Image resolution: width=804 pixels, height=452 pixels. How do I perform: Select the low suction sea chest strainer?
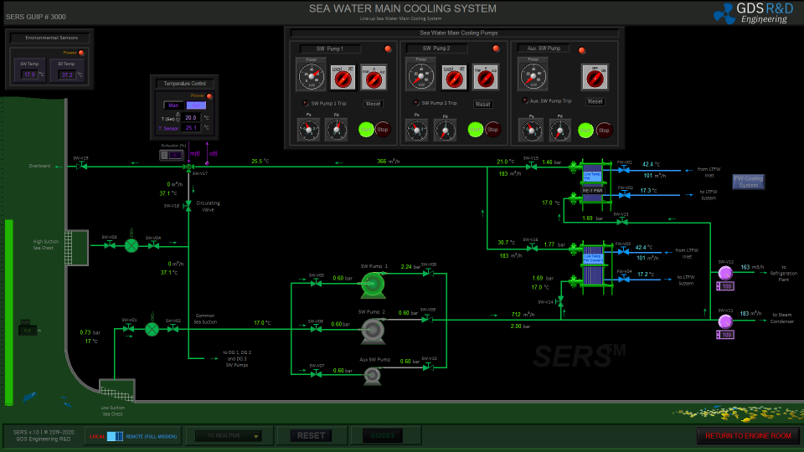(152, 329)
